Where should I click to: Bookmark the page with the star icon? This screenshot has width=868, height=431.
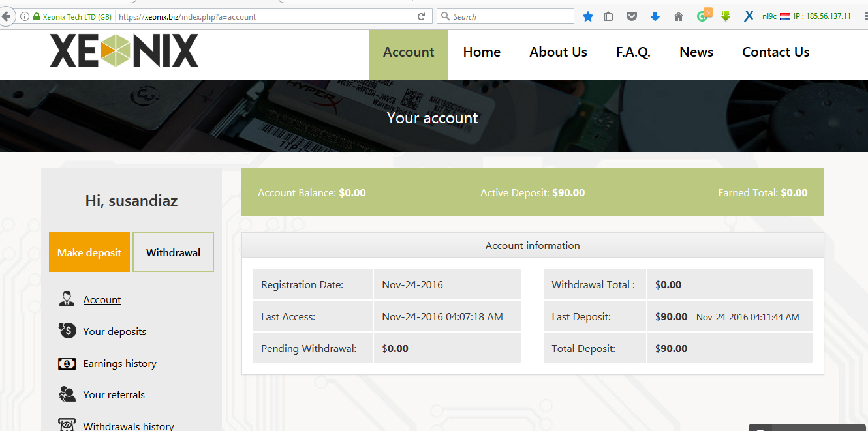(x=588, y=16)
